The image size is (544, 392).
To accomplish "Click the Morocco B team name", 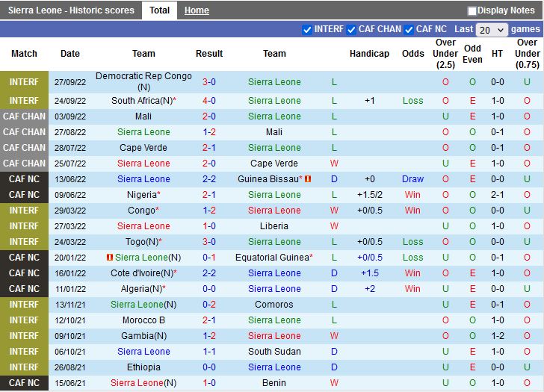I will point(143,320).
